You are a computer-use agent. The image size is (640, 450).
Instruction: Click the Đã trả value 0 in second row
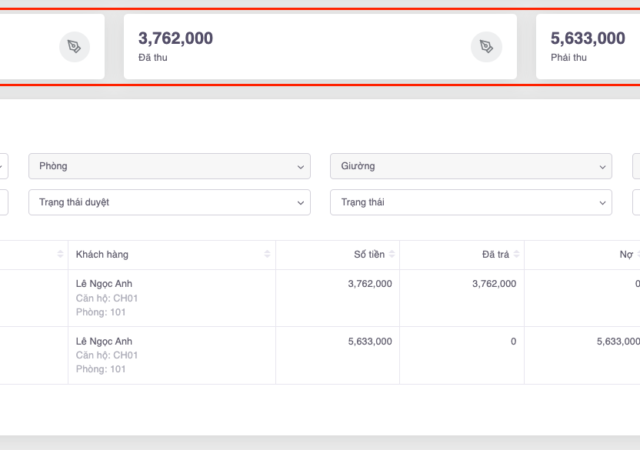(x=513, y=341)
